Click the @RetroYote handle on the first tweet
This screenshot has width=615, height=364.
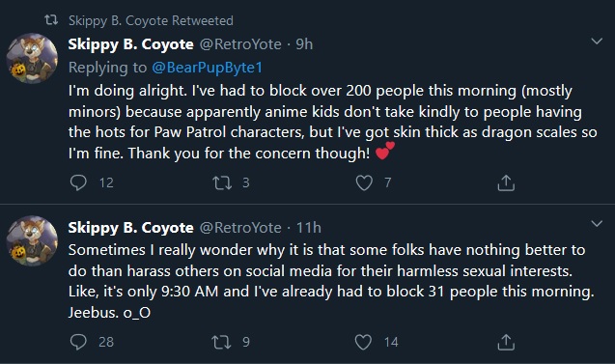(x=240, y=44)
